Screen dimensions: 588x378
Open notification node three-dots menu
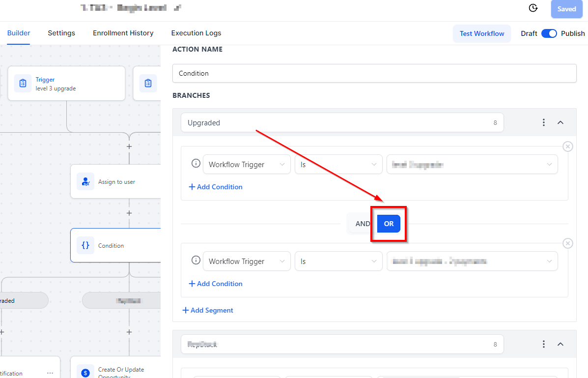click(x=50, y=373)
